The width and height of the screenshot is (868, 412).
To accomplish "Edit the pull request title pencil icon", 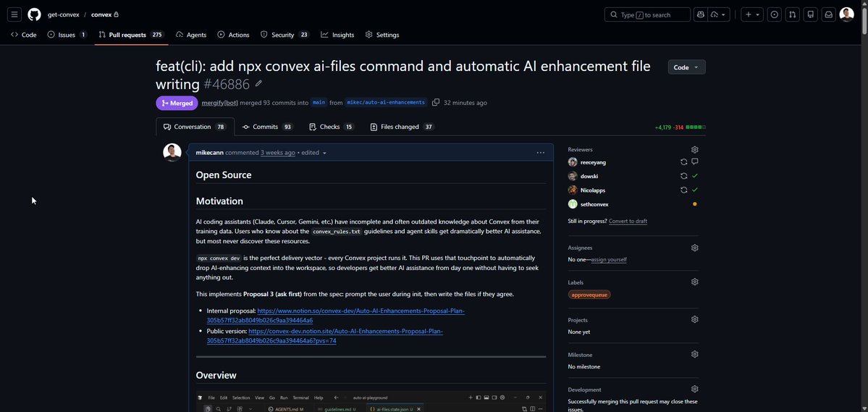I will point(258,84).
